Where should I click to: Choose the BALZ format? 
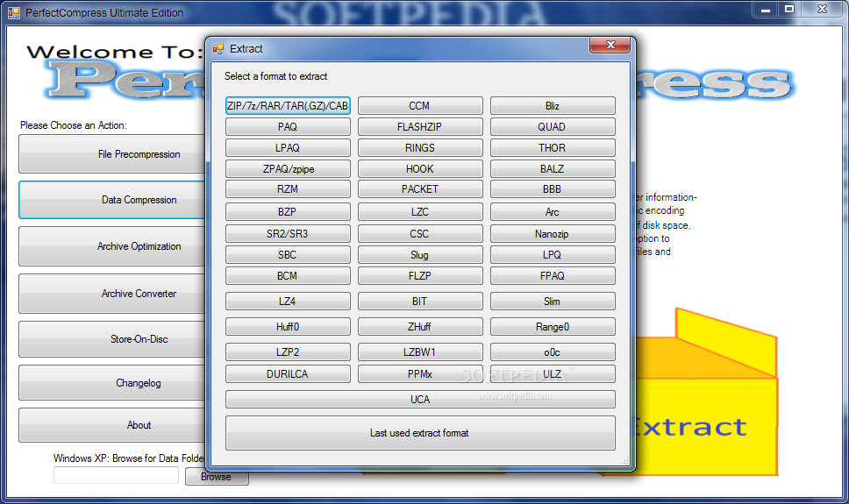pos(553,169)
